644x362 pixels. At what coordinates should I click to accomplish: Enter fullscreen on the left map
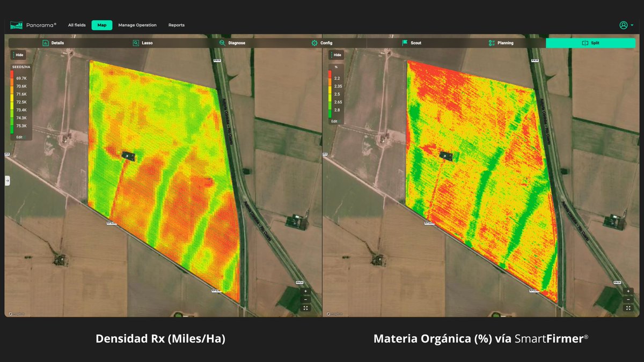305,308
